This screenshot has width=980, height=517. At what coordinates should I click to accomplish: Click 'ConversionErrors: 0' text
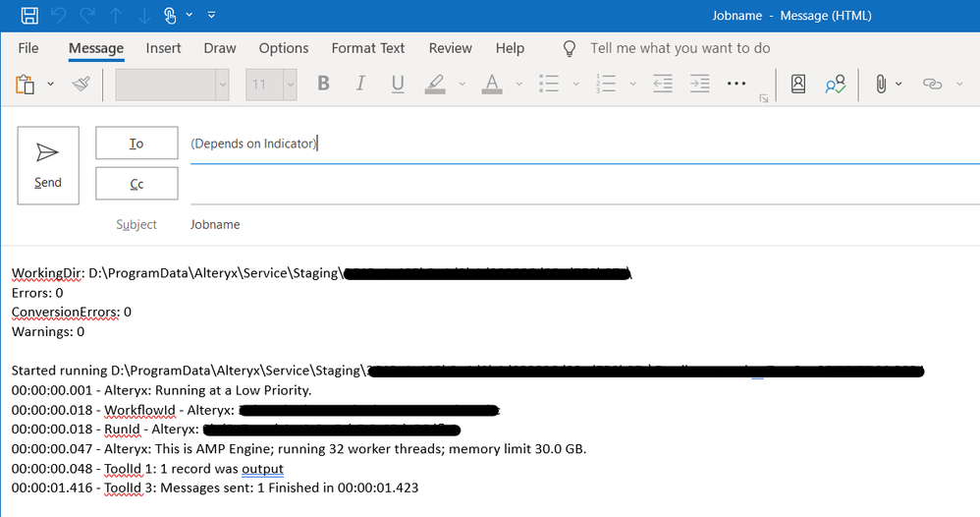(x=72, y=313)
